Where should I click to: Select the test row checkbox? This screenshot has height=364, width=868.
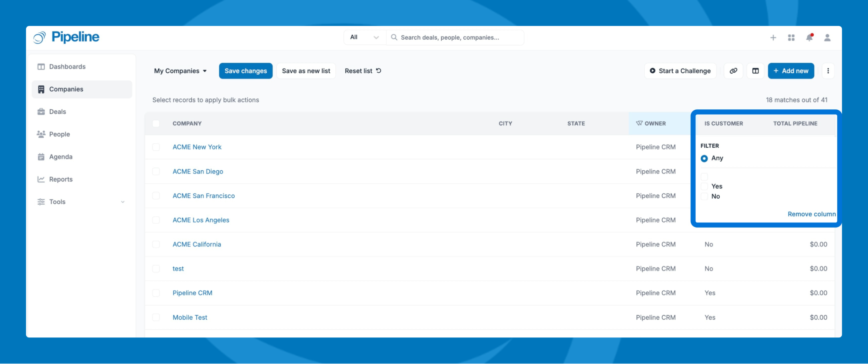(156, 269)
